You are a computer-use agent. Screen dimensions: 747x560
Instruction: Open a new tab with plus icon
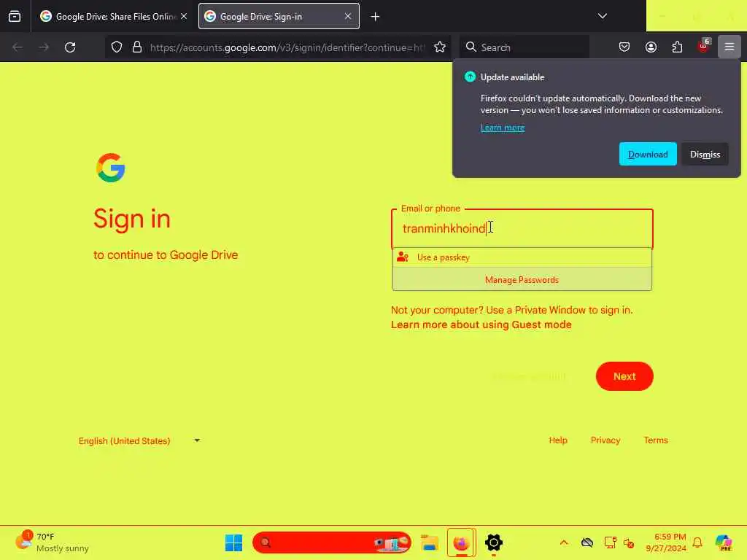(376, 17)
